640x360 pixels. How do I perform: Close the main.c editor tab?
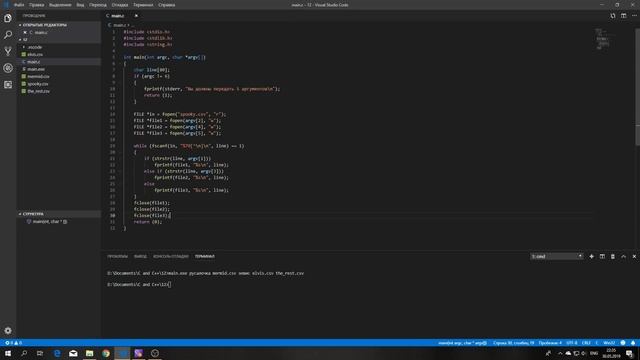pos(136,16)
